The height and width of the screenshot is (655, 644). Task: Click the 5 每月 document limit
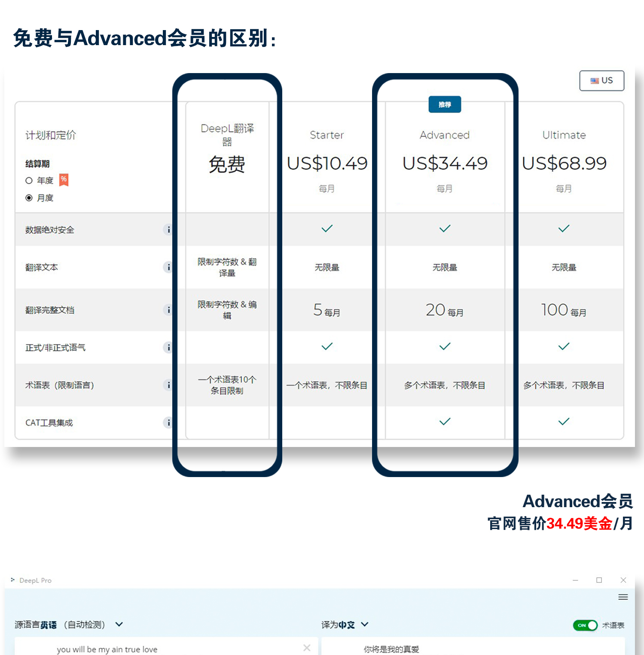327,310
